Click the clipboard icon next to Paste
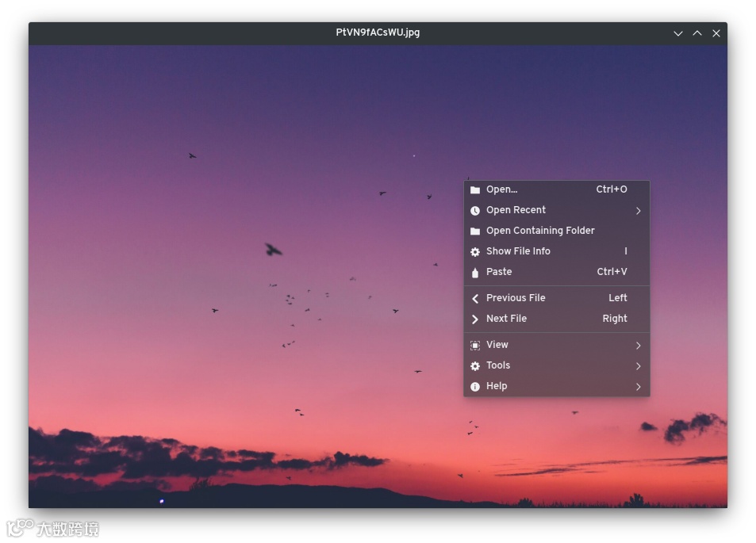Image resolution: width=756 pixels, height=543 pixels. (x=474, y=272)
